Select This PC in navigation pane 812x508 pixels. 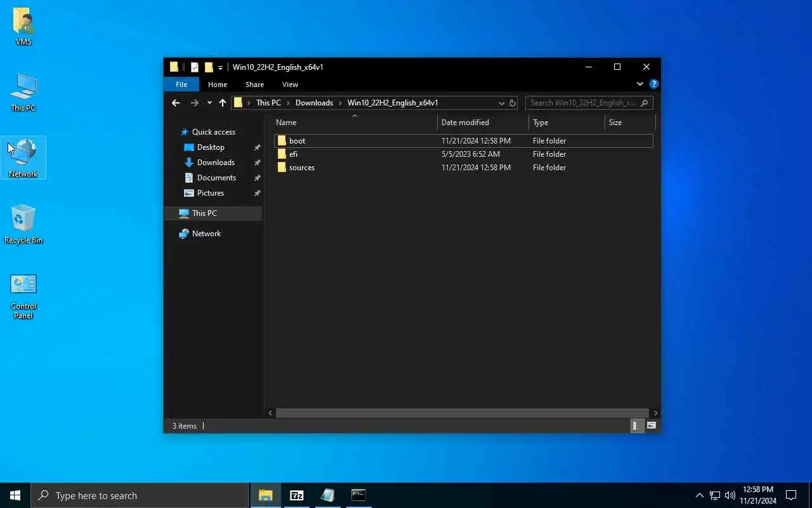pyautogui.click(x=213, y=213)
